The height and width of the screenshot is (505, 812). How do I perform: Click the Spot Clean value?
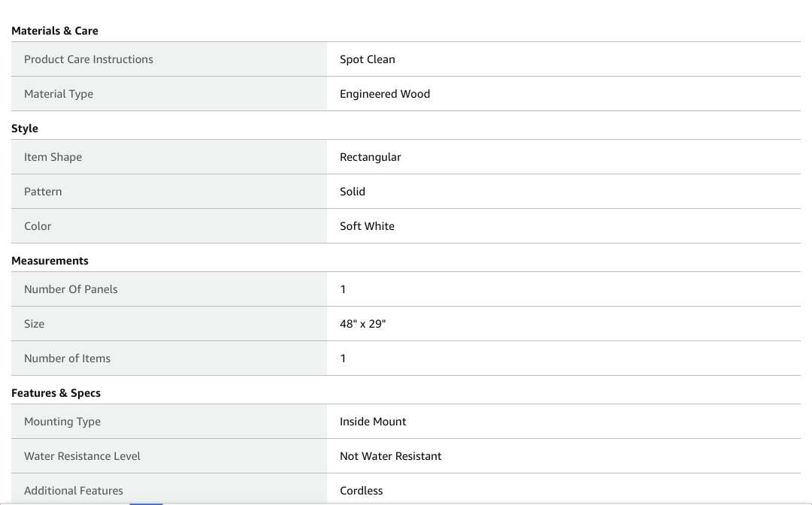pyautogui.click(x=367, y=59)
